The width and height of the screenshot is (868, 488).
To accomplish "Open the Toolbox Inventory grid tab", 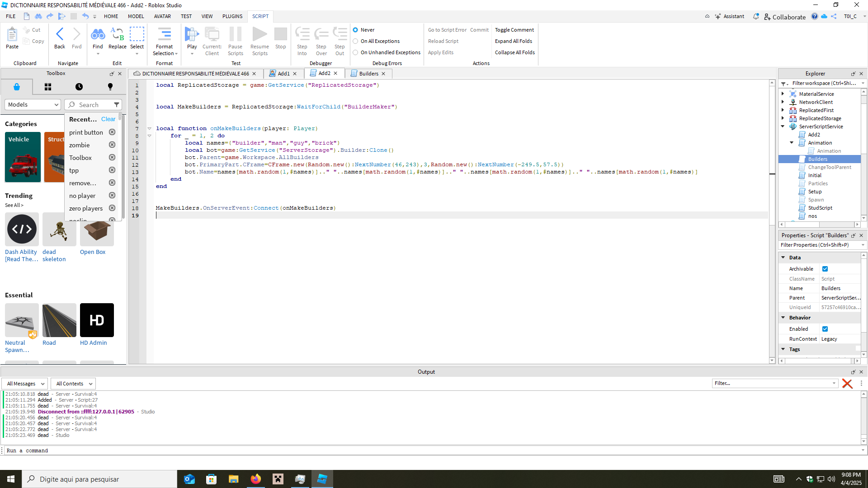I will [x=48, y=87].
